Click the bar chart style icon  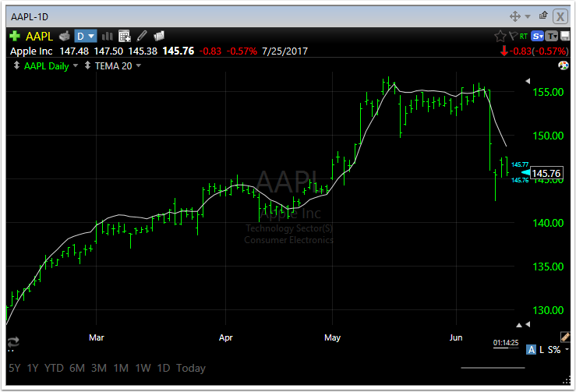107,36
